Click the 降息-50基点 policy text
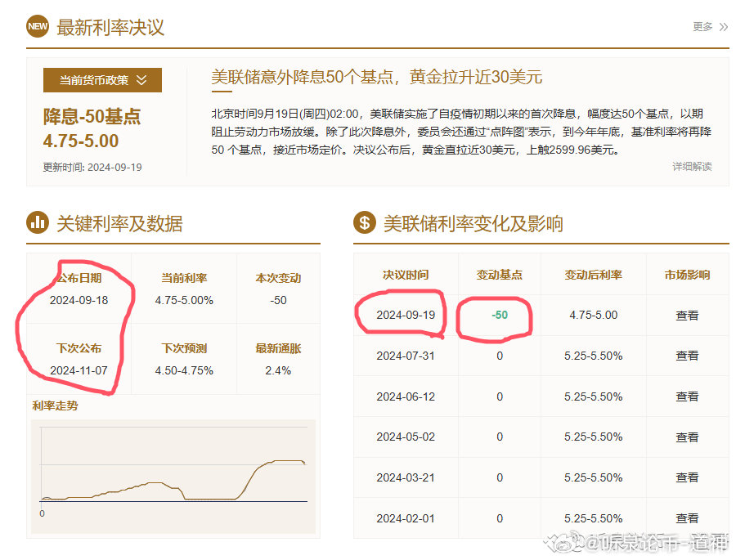 (92, 116)
